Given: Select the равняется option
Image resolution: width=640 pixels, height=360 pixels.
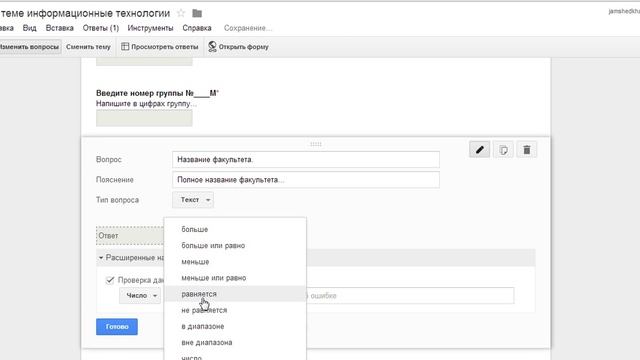Looking at the screenshot, I should pyautogui.click(x=235, y=294).
